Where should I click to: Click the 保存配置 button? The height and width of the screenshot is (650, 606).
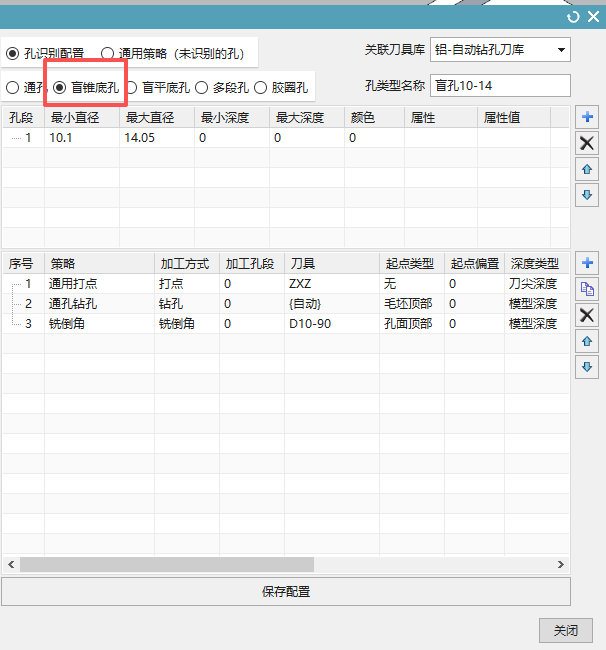[286, 592]
